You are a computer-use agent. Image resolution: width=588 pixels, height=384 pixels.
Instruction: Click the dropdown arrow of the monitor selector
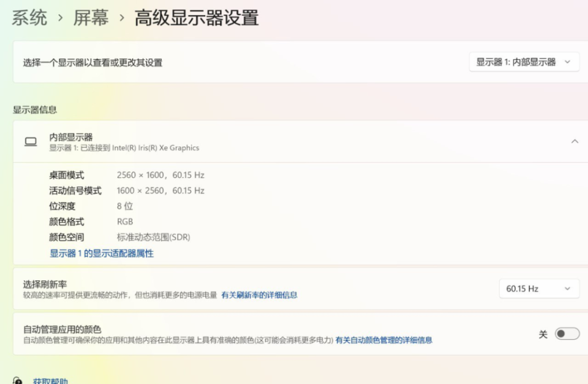567,61
